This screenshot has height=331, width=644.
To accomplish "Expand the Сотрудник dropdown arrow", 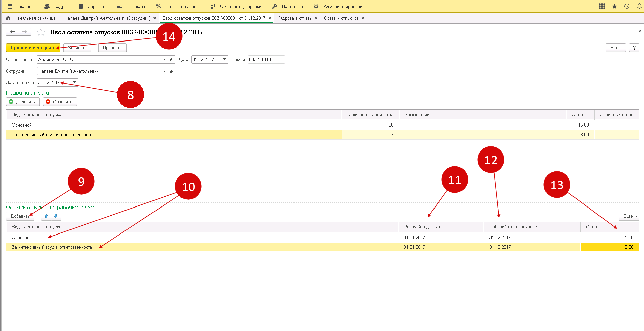I will pyautogui.click(x=164, y=71).
